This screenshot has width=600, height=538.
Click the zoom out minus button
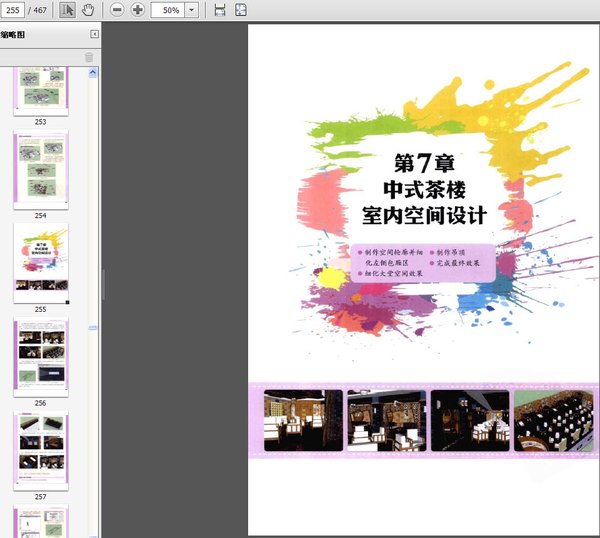coord(117,10)
